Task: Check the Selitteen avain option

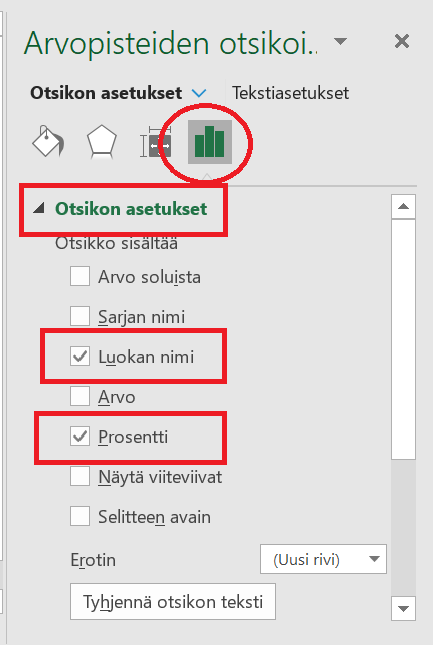Action: (80, 516)
